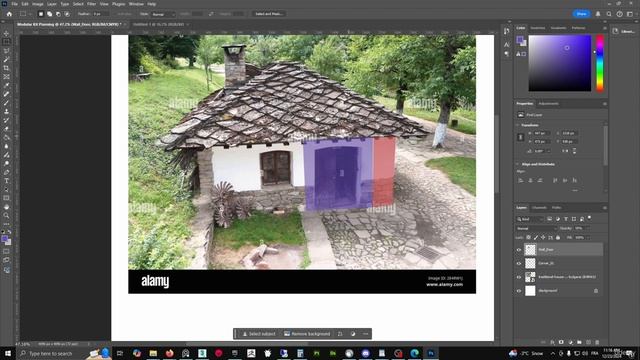Select the Horizontal Type tool

[x=6, y=181]
